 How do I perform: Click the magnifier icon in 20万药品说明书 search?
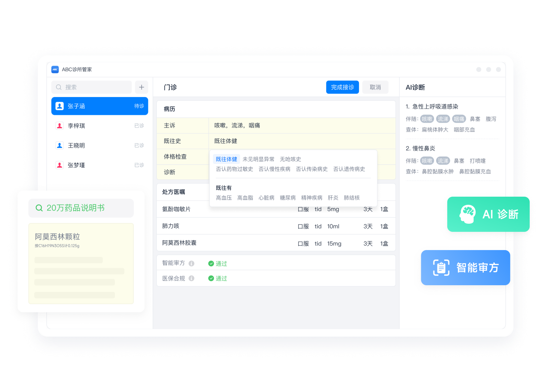point(39,208)
